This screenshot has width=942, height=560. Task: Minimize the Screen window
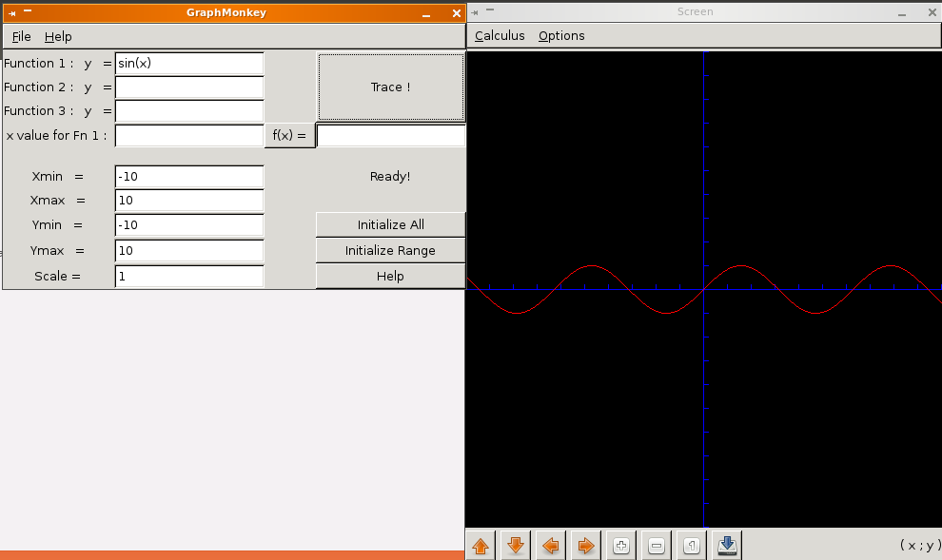[902, 13]
